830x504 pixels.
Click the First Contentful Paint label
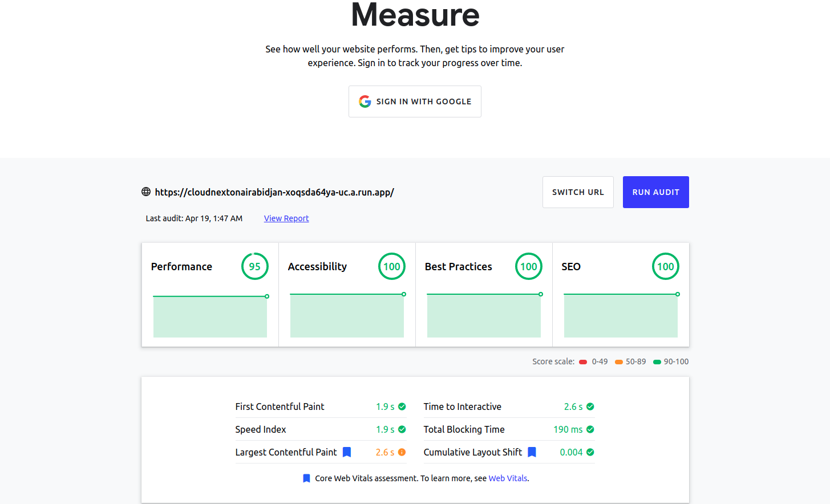point(280,407)
